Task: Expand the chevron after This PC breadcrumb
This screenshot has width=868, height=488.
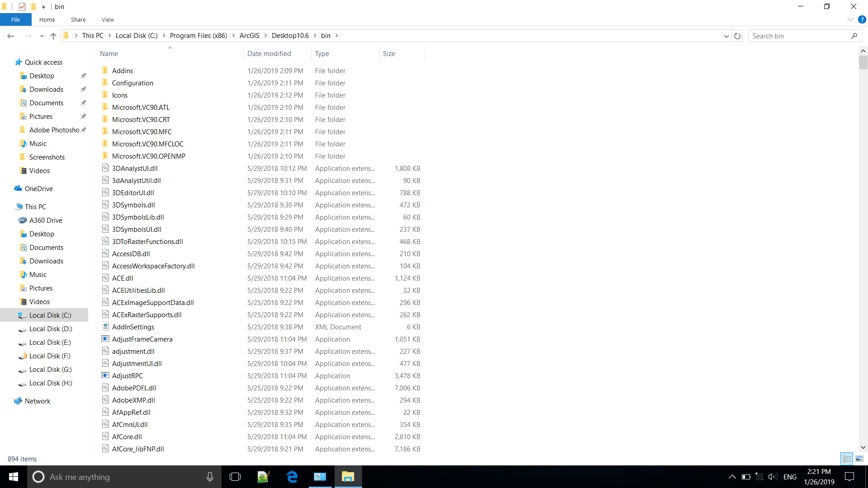Action: pyautogui.click(x=109, y=36)
